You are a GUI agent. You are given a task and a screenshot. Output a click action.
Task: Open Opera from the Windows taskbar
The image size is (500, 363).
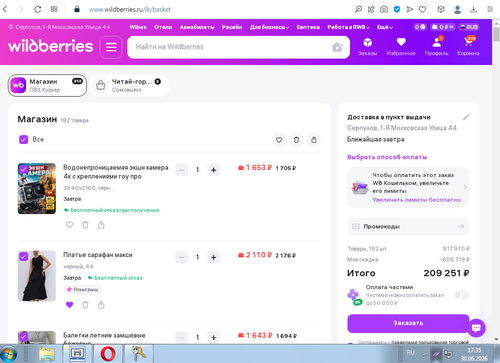[x=108, y=354]
